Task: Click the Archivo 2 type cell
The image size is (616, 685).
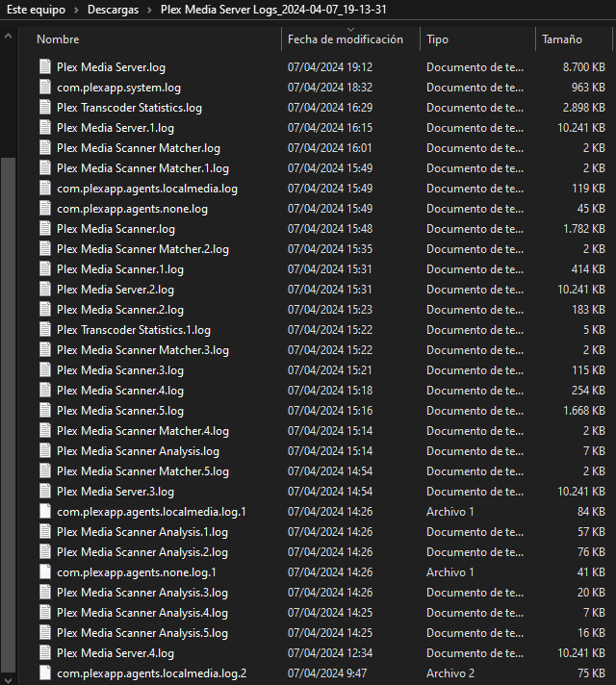Action: pos(450,673)
